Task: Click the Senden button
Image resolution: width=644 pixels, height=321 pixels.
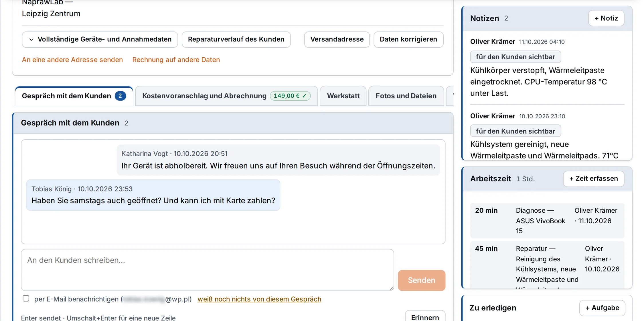Action: tap(421, 280)
